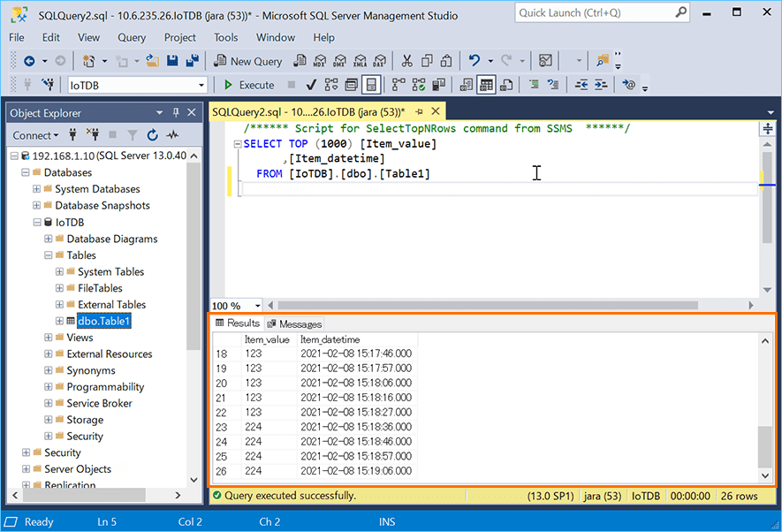782x532 pixels.
Task: Click the Find in Files icon
Action: coord(603,61)
